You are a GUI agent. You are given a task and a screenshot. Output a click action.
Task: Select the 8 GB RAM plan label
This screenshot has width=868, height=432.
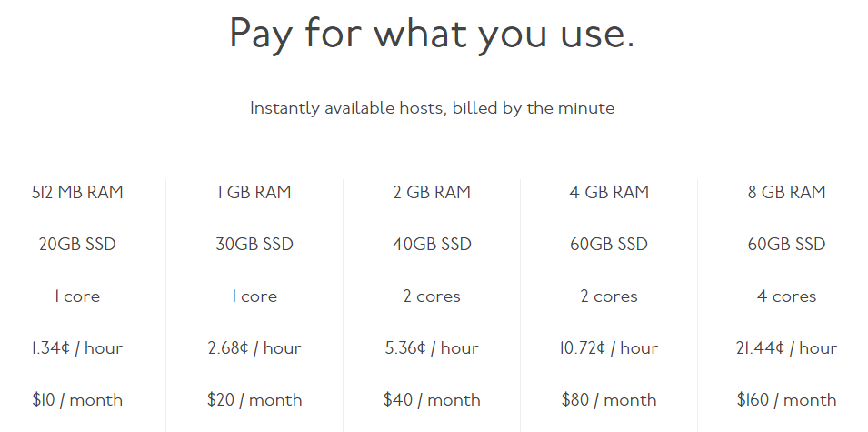[786, 192]
